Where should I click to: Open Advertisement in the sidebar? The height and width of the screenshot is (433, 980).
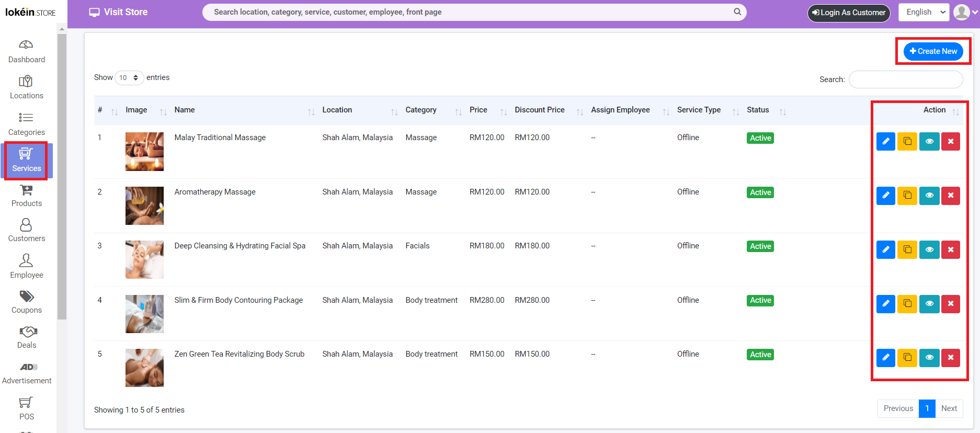point(26,373)
